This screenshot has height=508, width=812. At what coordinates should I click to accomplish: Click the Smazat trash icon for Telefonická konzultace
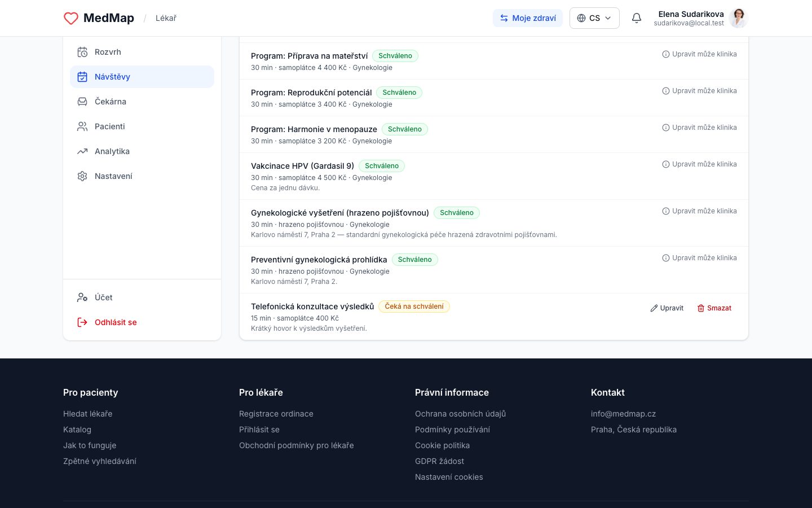701,308
